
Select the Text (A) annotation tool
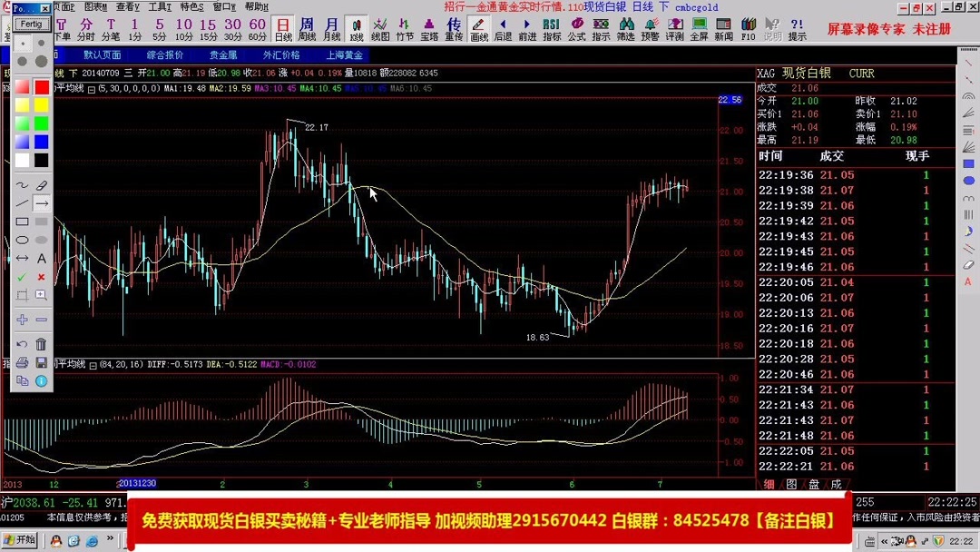coord(41,259)
